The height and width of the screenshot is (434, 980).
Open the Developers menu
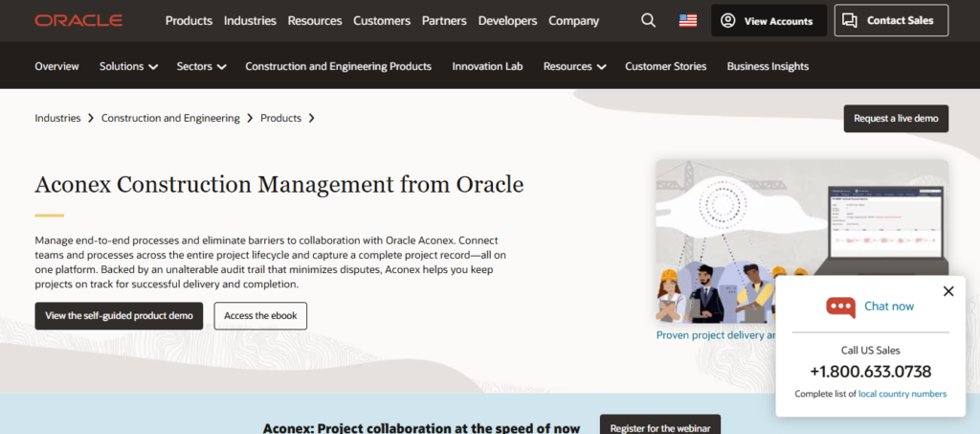click(507, 21)
